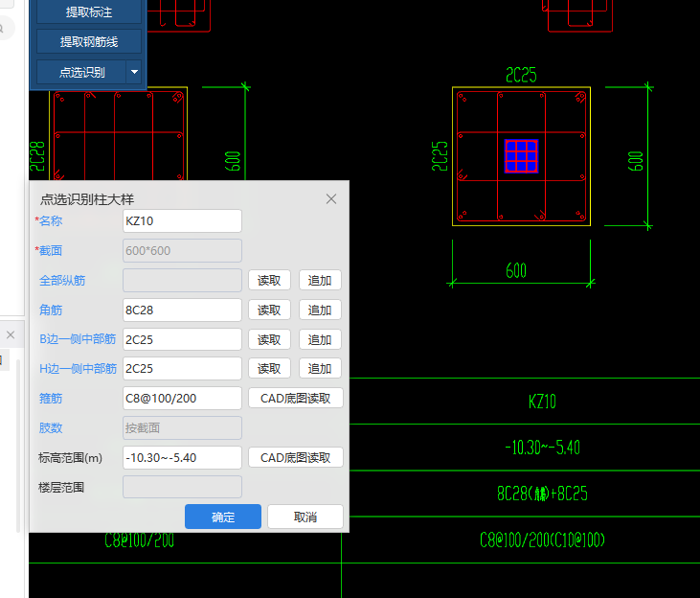Viewport: 700px width, 598px height.
Task: Click the 提取标注 button
Action: point(89,12)
